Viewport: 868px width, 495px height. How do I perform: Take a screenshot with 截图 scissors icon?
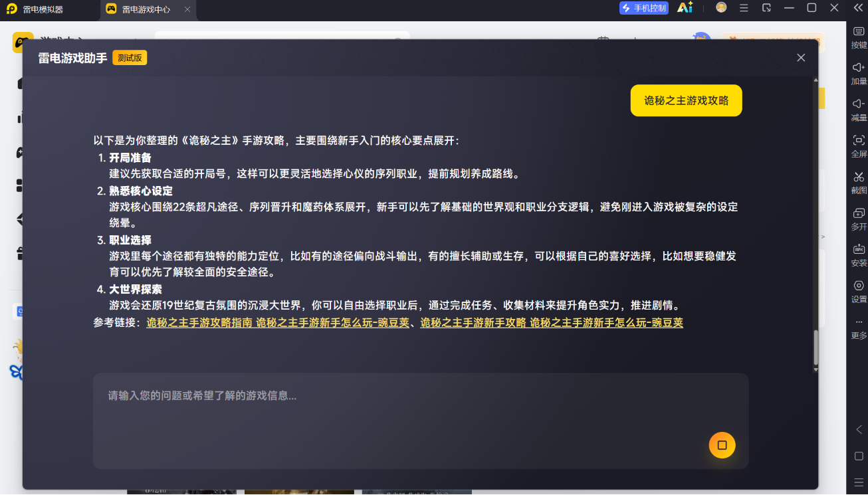click(859, 182)
